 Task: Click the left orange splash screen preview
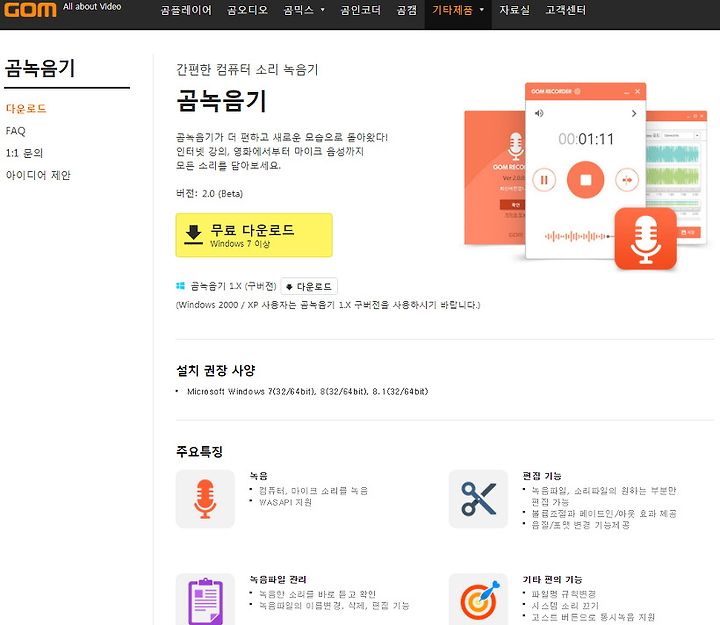495,178
